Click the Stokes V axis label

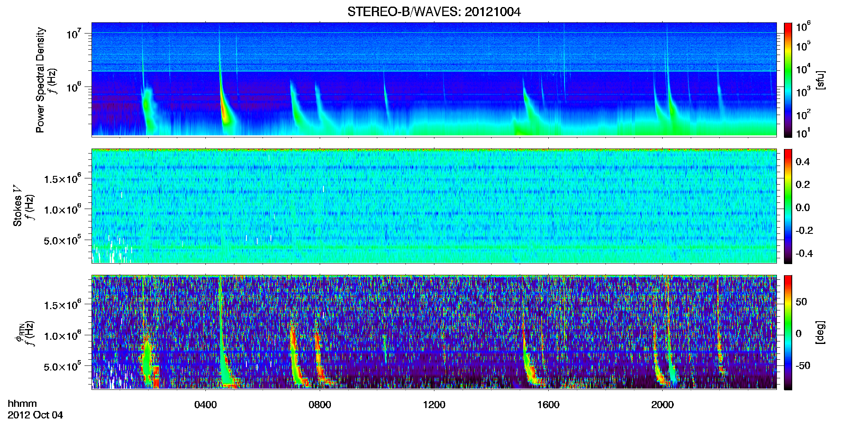17,206
